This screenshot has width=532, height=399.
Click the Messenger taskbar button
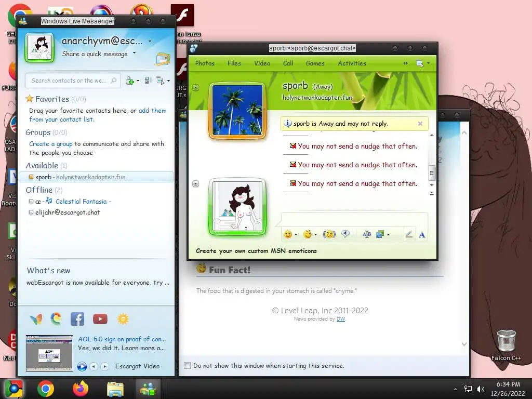coord(148,389)
